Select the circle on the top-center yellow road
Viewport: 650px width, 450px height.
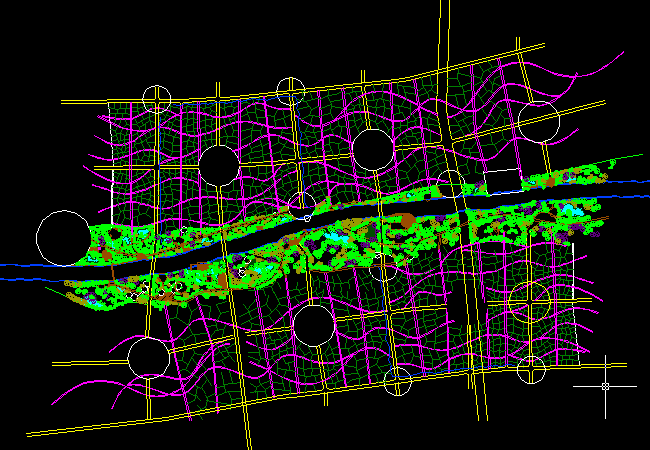tap(290, 91)
